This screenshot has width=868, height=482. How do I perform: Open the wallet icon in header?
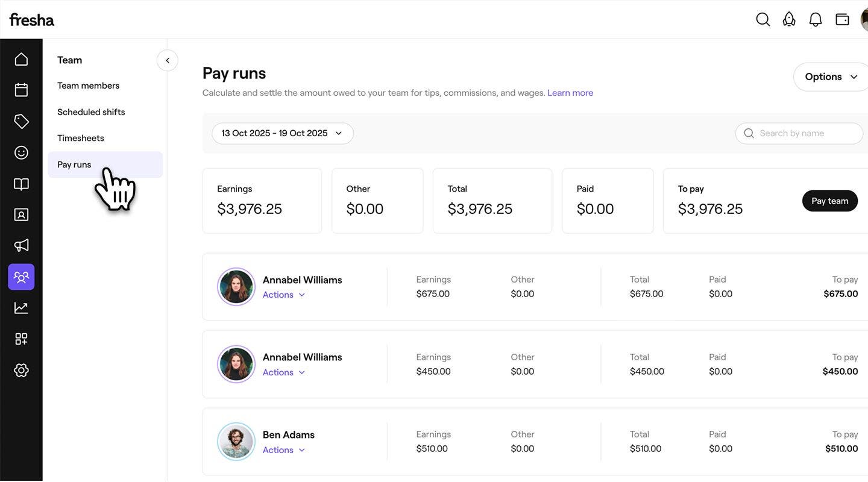click(x=842, y=19)
